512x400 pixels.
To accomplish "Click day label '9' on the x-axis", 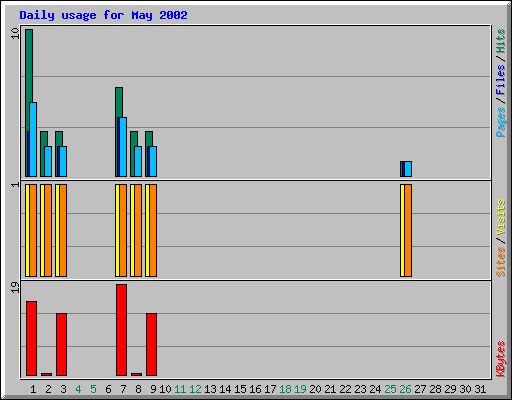I will [153, 389].
